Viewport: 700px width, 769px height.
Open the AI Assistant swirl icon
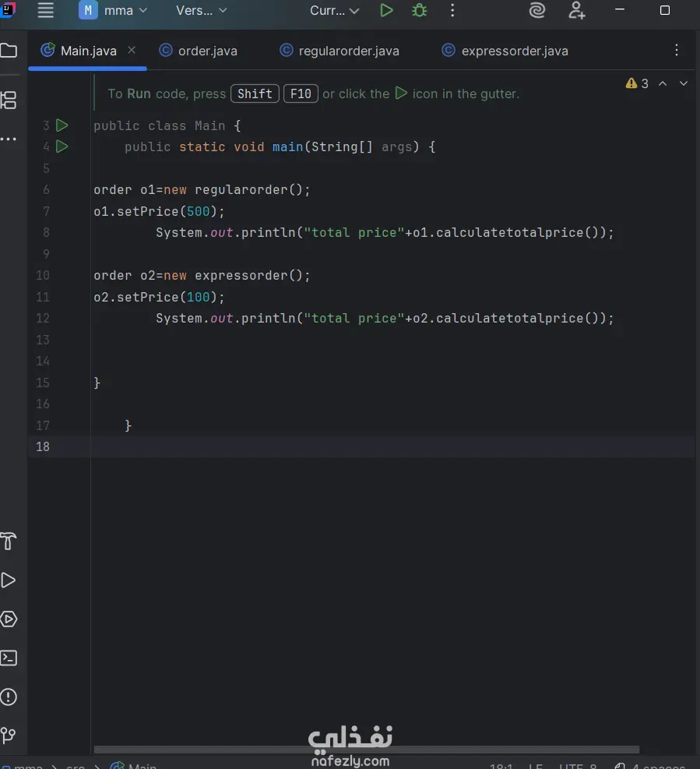click(x=537, y=10)
